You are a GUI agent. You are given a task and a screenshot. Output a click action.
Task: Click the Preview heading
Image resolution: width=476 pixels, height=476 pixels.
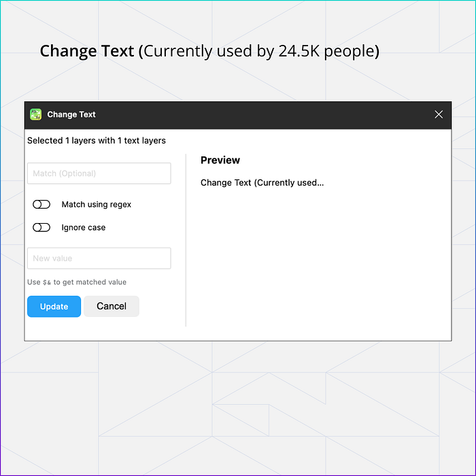[220, 160]
